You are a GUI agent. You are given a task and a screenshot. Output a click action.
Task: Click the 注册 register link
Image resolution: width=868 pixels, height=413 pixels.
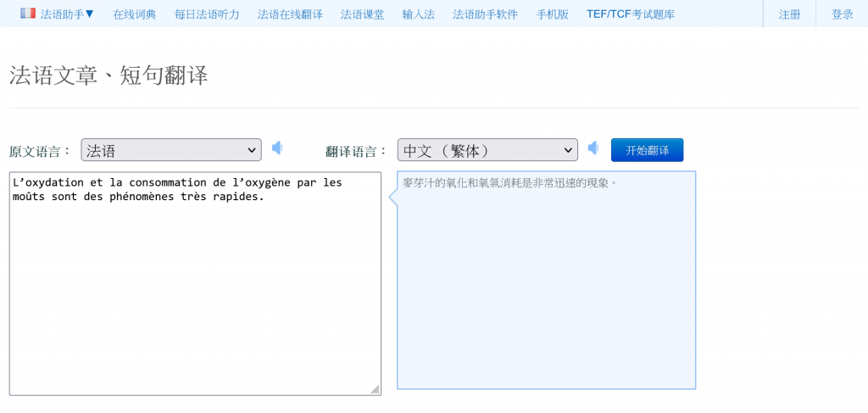(789, 14)
